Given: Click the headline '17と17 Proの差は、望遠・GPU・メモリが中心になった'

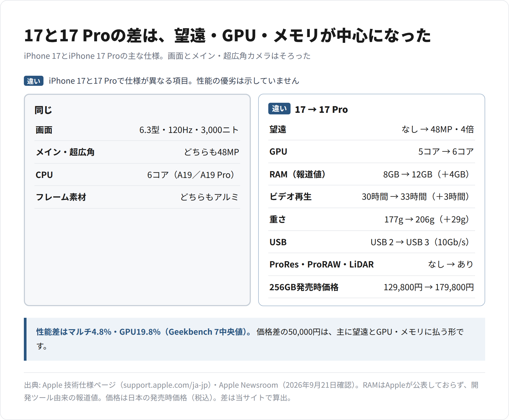Looking at the screenshot, I should [227, 35].
